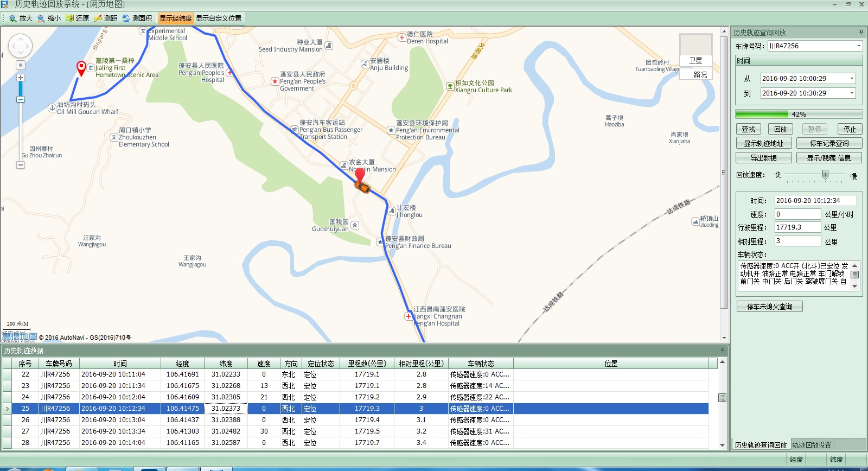Toggle the 显示自定义位置 option
This screenshot has width=868, height=471.
click(x=219, y=18)
